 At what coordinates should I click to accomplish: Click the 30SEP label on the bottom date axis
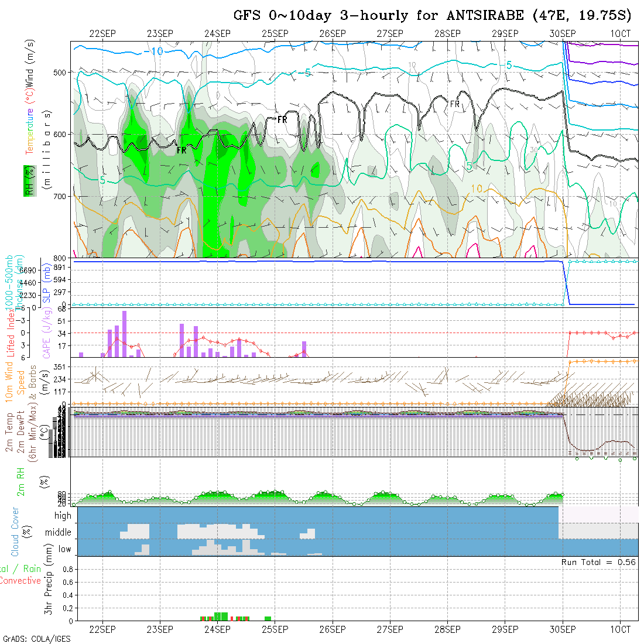[563, 629]
